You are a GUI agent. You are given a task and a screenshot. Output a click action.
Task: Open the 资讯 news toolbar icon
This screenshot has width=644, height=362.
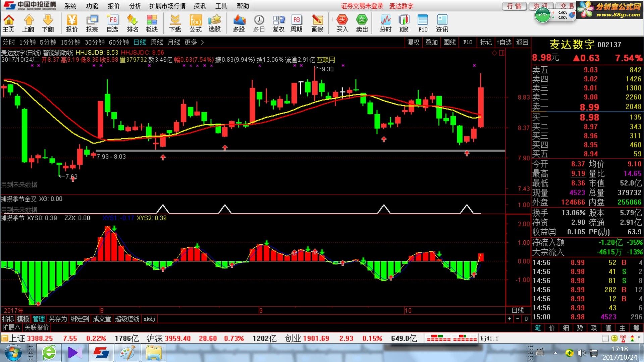coord(442,23)
